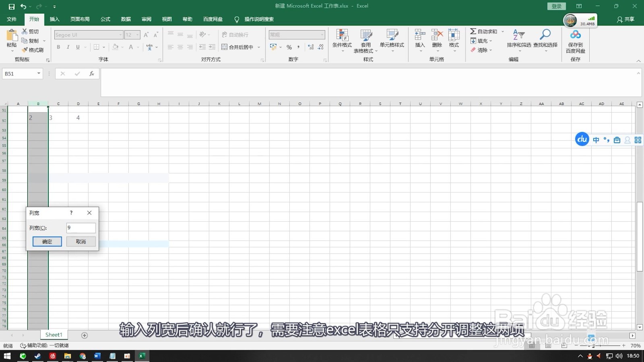Apply percent style format

(x=289, y=47)
